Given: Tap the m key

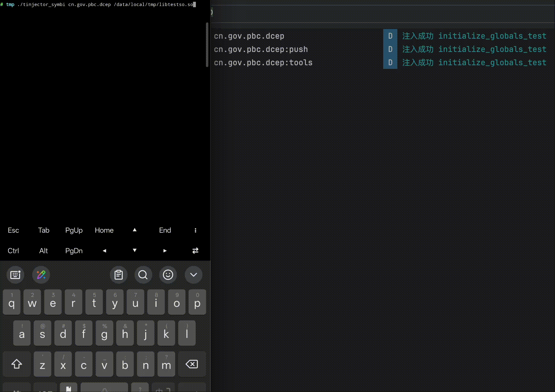Looking at the screenshot, I should 166,364.
